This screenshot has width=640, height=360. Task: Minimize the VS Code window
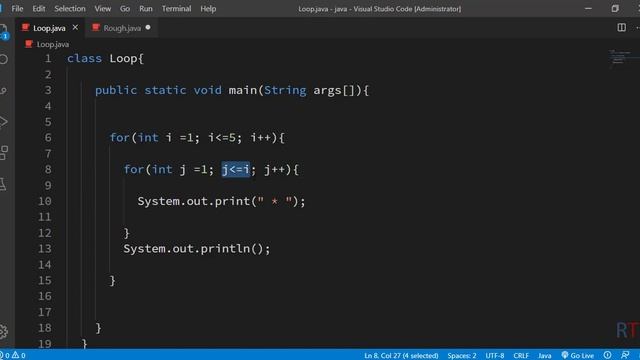point(588,9)
